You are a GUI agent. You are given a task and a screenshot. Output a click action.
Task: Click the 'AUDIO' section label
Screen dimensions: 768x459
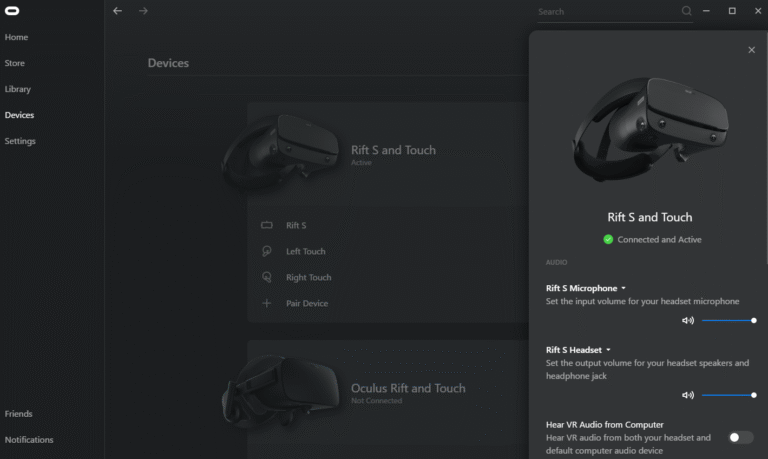[x=556, y=263]
